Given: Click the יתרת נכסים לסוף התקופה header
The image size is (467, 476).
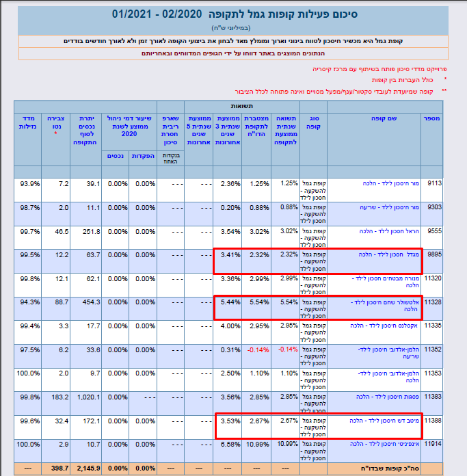Looking at the screenshot, I should [x=86, y=127].
